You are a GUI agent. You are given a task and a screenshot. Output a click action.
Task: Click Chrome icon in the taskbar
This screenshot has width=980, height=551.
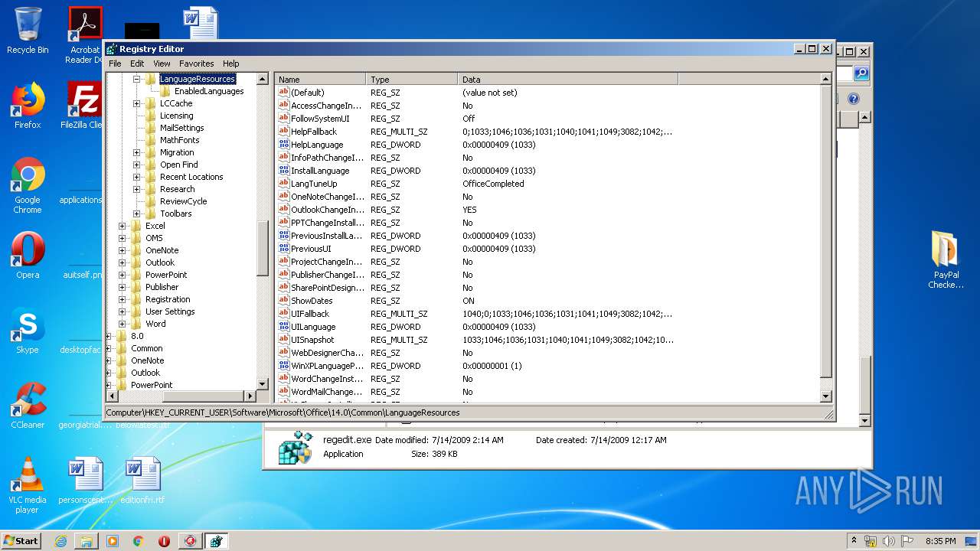(x=139, y=541)
